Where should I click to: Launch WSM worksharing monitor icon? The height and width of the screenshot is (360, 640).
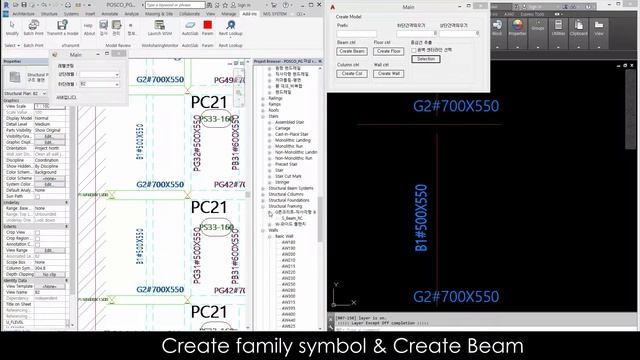pos(160,25)
